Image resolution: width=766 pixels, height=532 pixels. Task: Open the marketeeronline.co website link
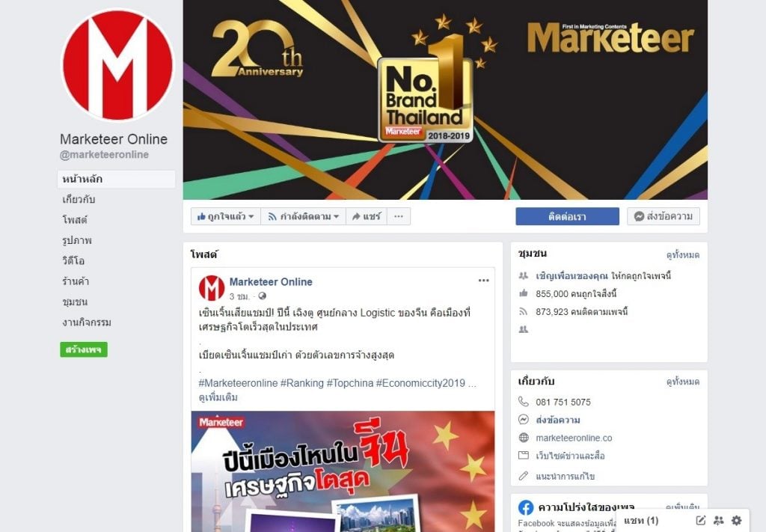[x=574, y=438]
